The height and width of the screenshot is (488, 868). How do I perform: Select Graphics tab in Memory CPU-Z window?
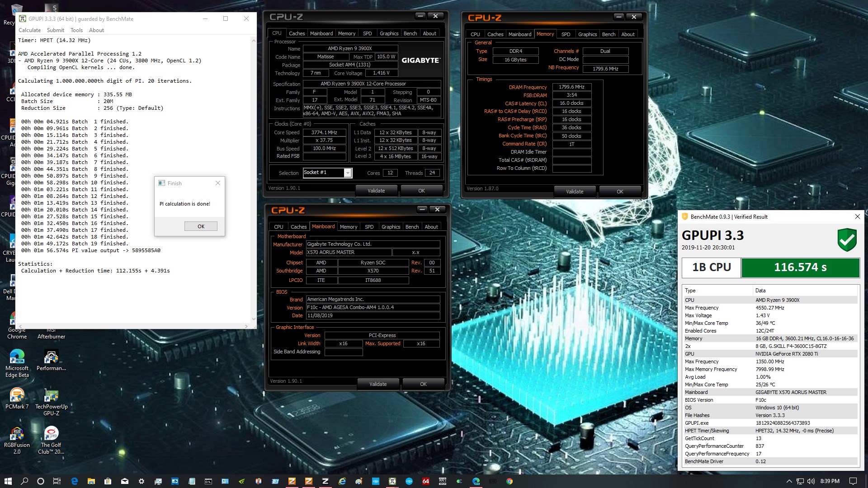pyautogui.click(x=587, y=34)
